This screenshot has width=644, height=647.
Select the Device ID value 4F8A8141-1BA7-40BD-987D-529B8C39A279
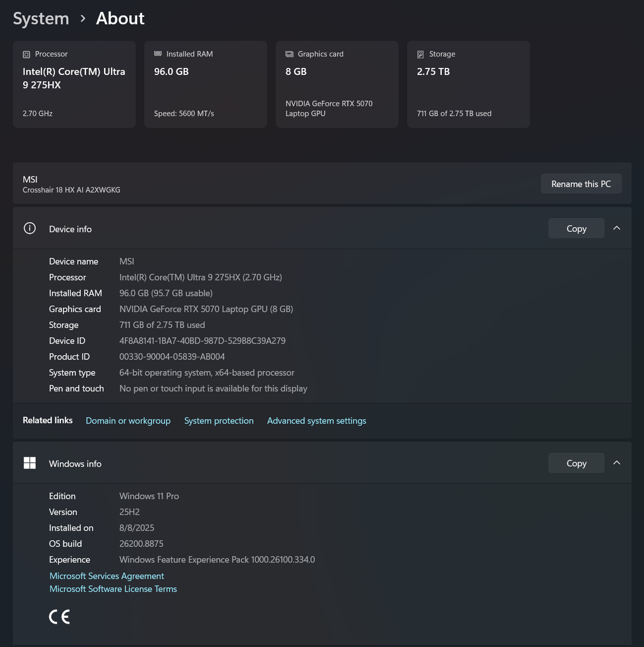203,341
